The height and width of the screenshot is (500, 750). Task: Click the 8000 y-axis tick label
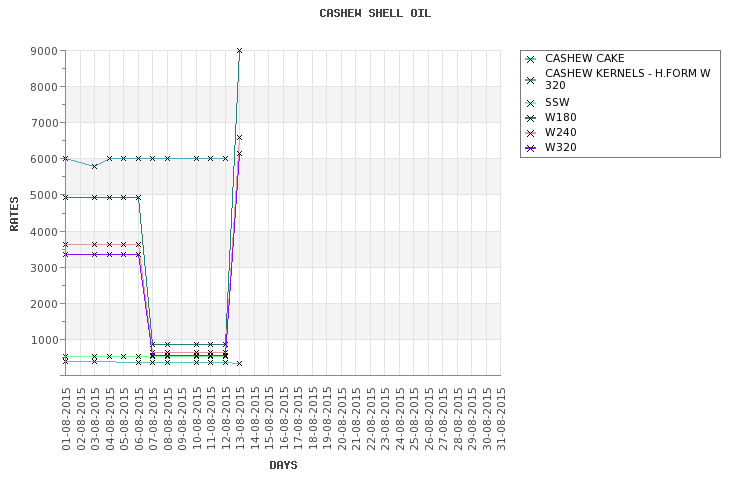coord(44,87)
